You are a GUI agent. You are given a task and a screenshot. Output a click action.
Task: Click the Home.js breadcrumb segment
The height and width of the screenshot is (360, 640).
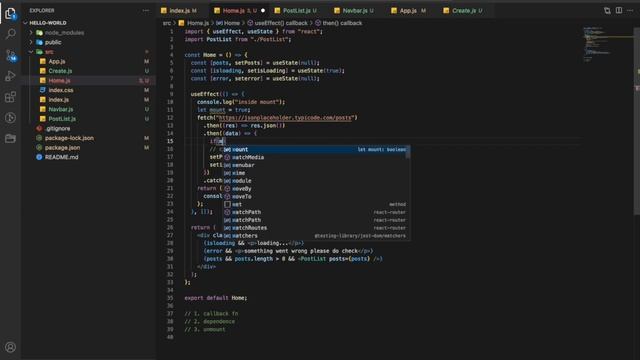tap(198, 23)
